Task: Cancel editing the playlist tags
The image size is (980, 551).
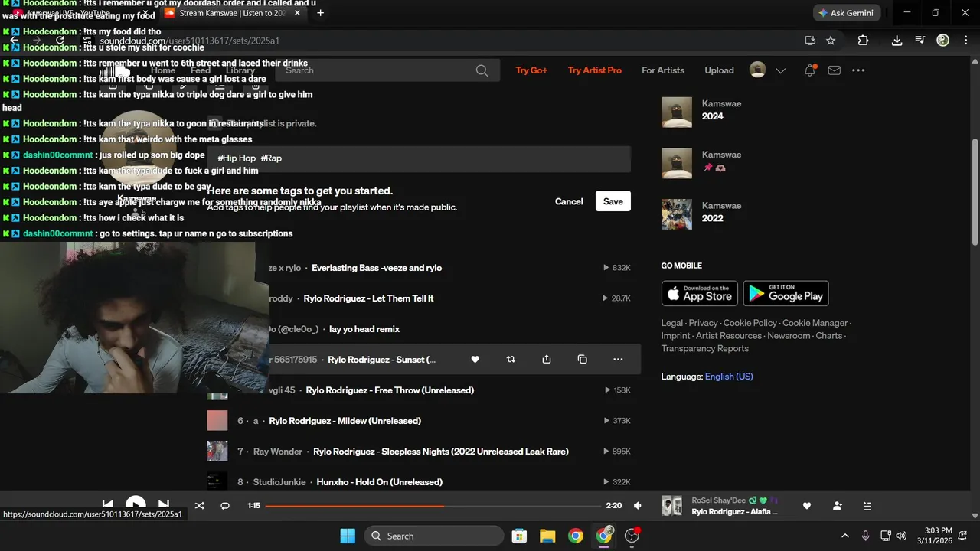Action: click(569, 201)
